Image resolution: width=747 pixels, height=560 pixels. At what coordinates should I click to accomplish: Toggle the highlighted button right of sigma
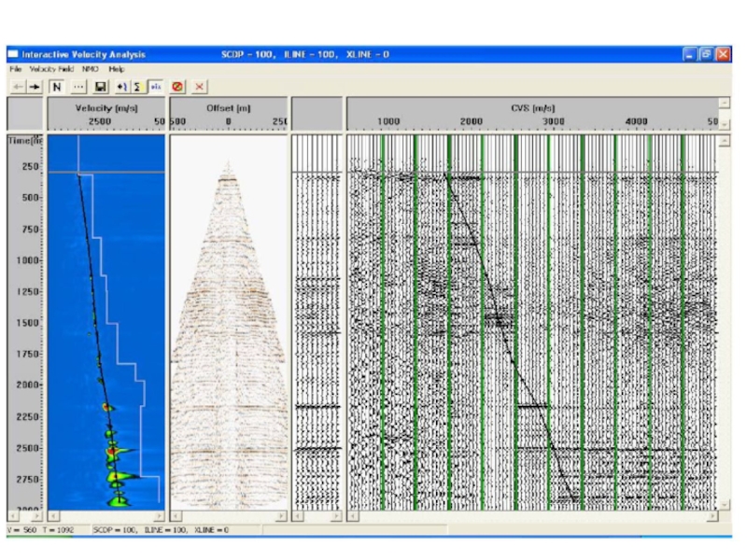pyautogui.click(x=155, y=86)
